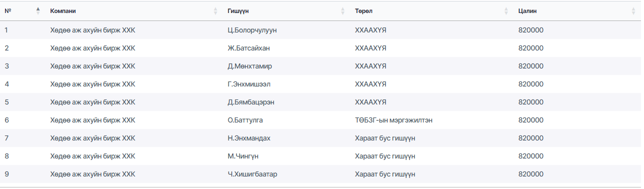644x189 pixels.
Task: Select row with Н.Энхмандах
Action: tap(320, 138)
